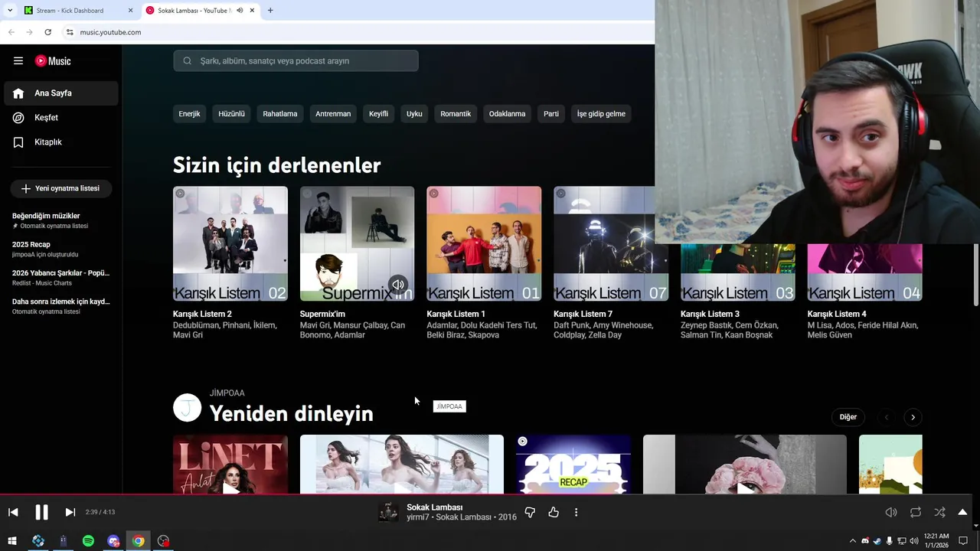This screenshot has height=551, width=980.
Task: Select the Odaklanma mood chip
Action: [x=507, y=114]
